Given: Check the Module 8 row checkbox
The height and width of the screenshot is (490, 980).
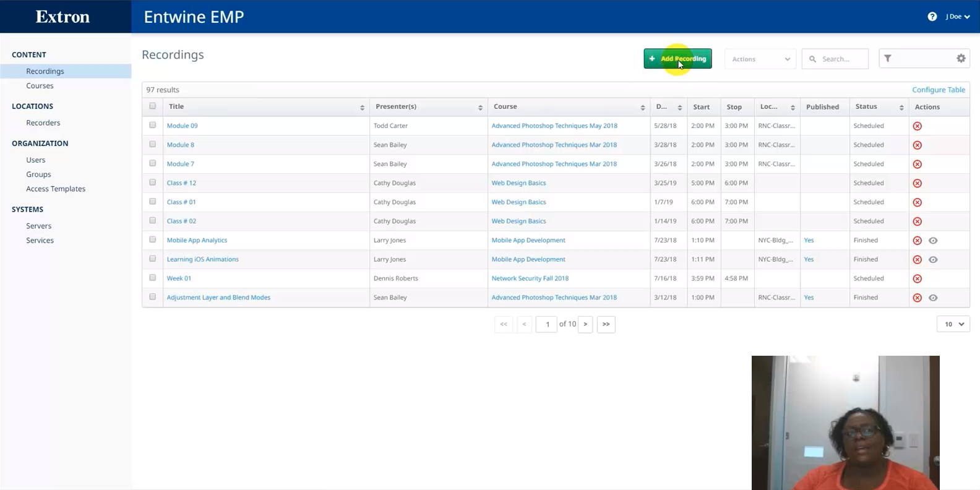Looking at the screenshot, I should point(152,144).
